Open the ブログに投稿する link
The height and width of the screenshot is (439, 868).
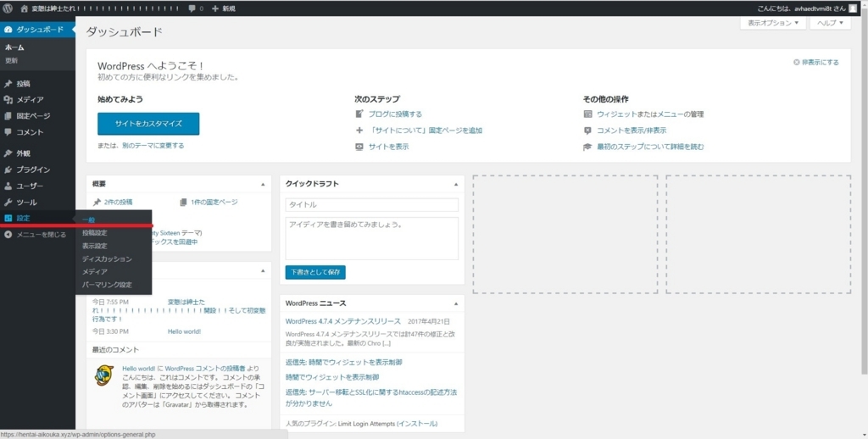[395, 114]
